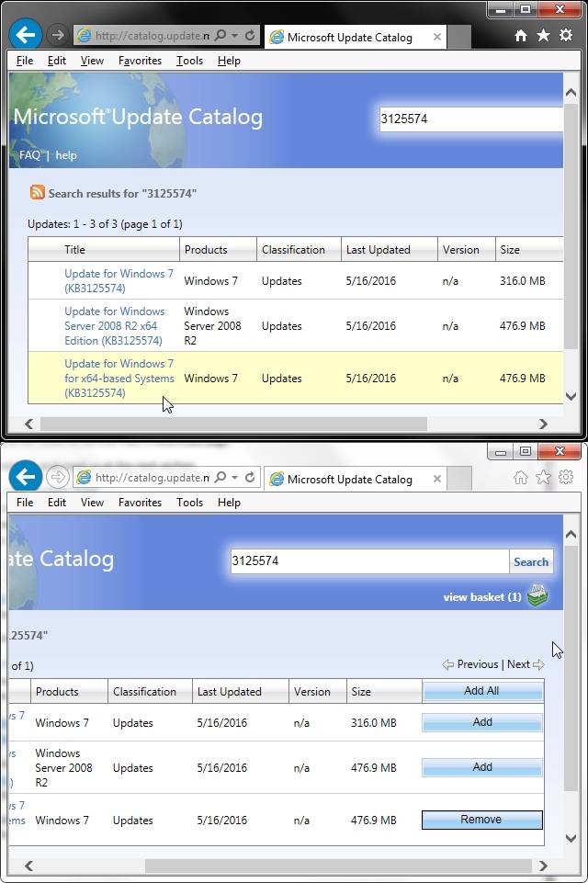
Task: Open Tools menu in top window
Action: [190, 61]
